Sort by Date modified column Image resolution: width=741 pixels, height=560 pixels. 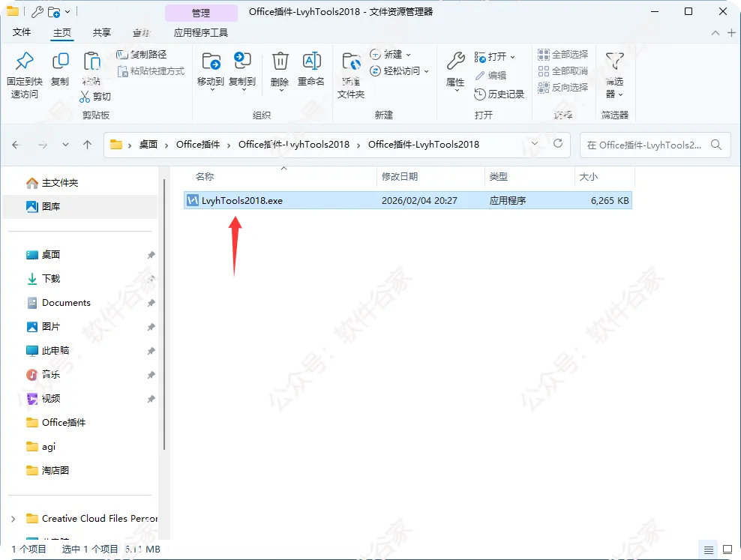point(400,177)
